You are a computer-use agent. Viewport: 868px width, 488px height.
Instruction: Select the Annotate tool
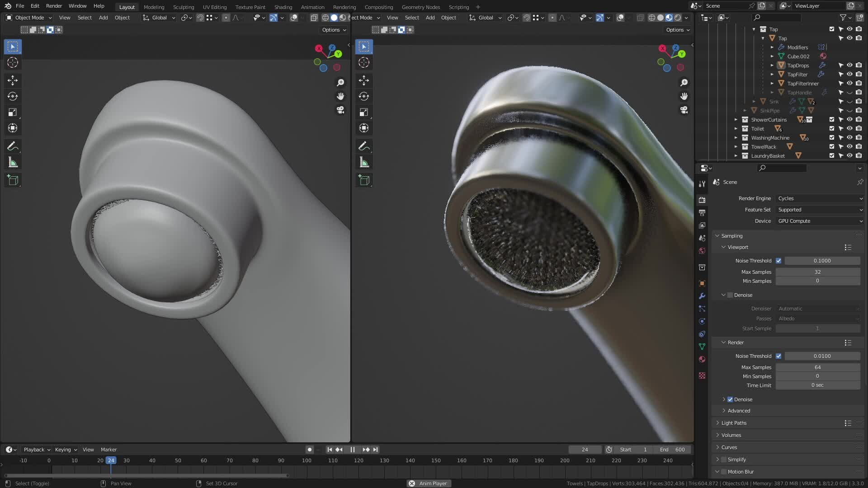tap(12, 145)
